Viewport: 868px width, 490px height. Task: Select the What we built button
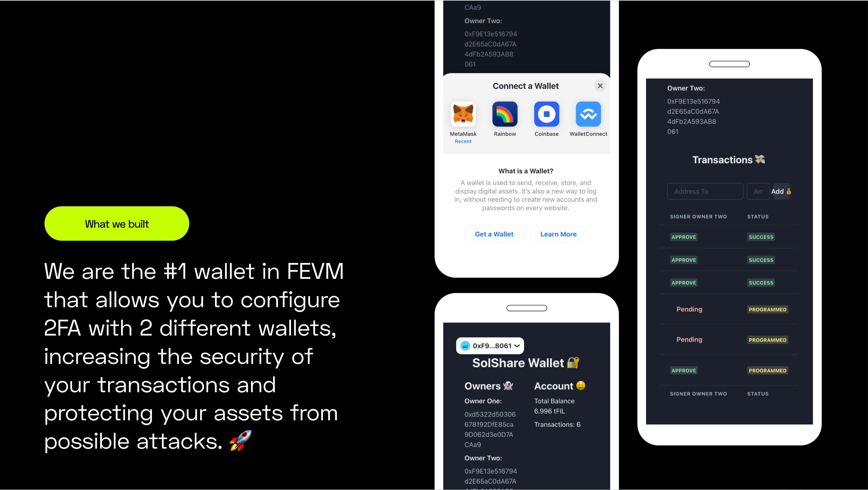[117, 223]
